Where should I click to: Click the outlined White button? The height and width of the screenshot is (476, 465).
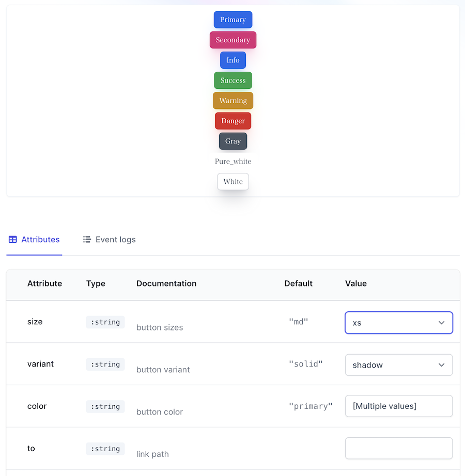pos(233,182)
